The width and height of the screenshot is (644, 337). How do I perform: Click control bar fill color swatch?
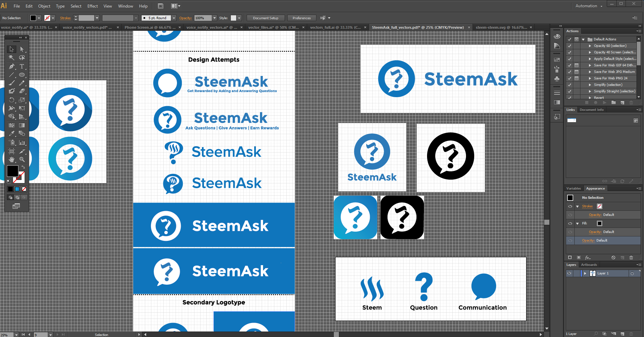pyautogui.click(x=33, y=18)
